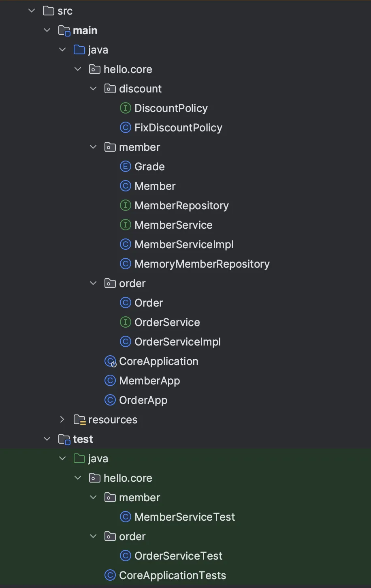
Task: Open the MemberServiceImpl class file
Action: 184,245
